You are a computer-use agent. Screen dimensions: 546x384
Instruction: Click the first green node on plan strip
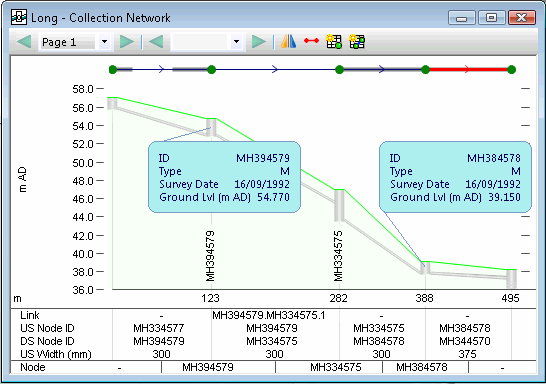[113, 70]
